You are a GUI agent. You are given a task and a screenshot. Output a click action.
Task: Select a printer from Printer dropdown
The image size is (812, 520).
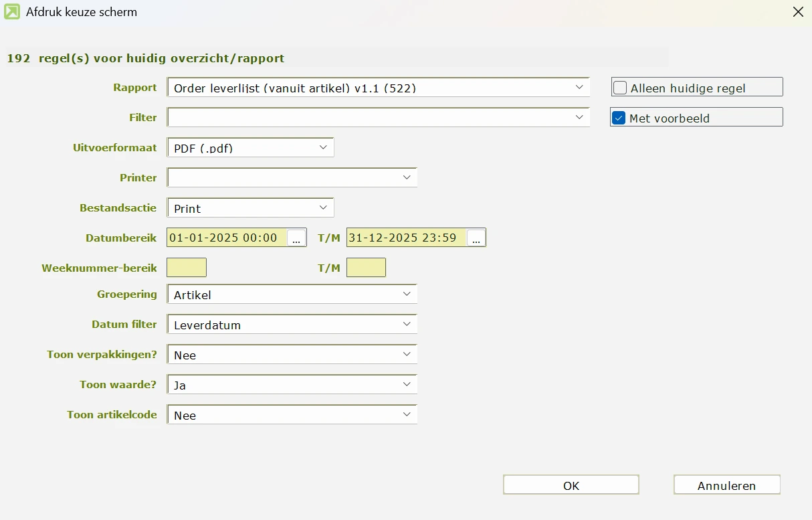pyautogui.click(x=406, y=177)
